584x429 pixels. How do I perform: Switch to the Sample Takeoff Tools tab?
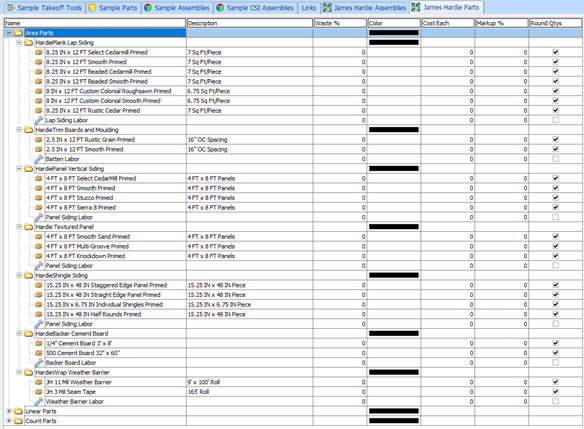pyautogui.click(x=45, y=8)
